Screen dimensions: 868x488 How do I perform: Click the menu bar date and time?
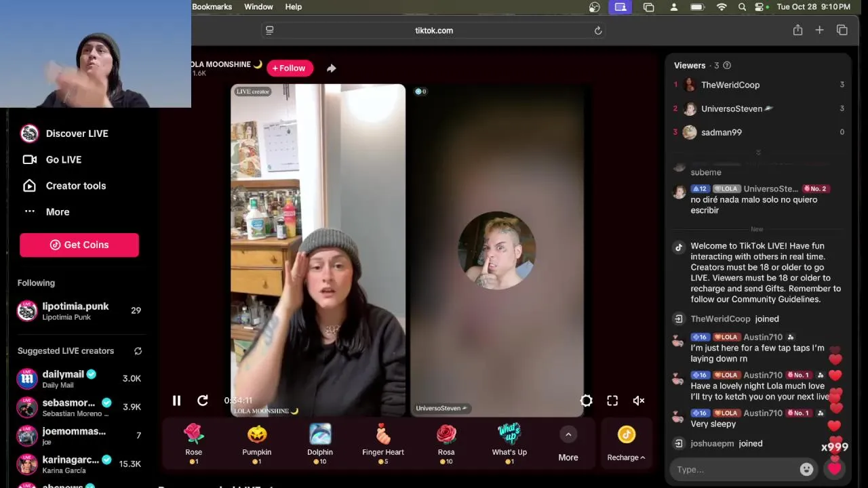click(813, 7)
